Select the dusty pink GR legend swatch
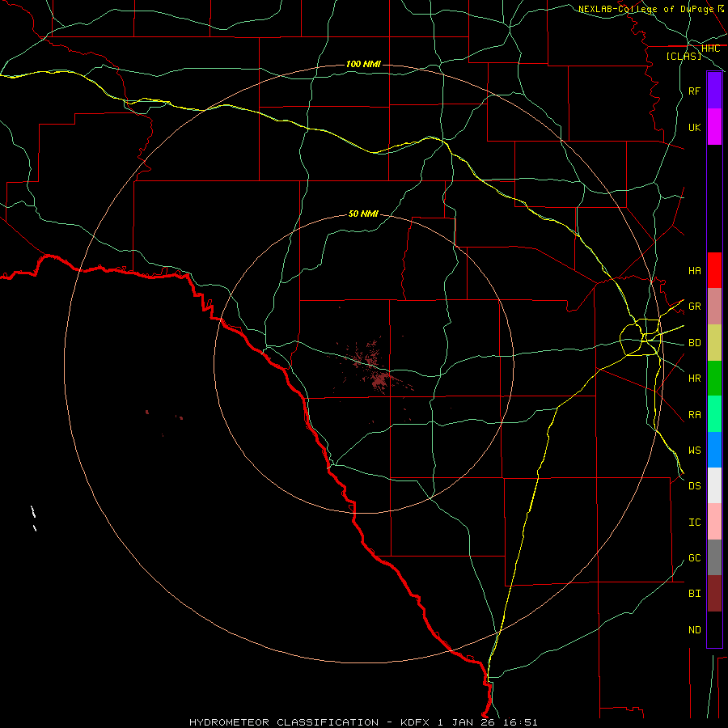 pyautogui.click(x=714, y=307)
